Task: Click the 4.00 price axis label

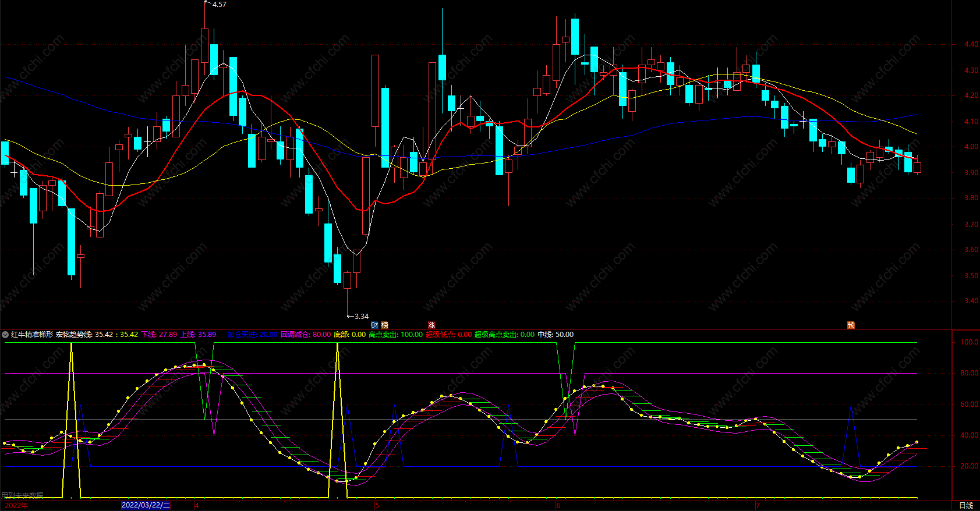Action: (x=971, y=147)
